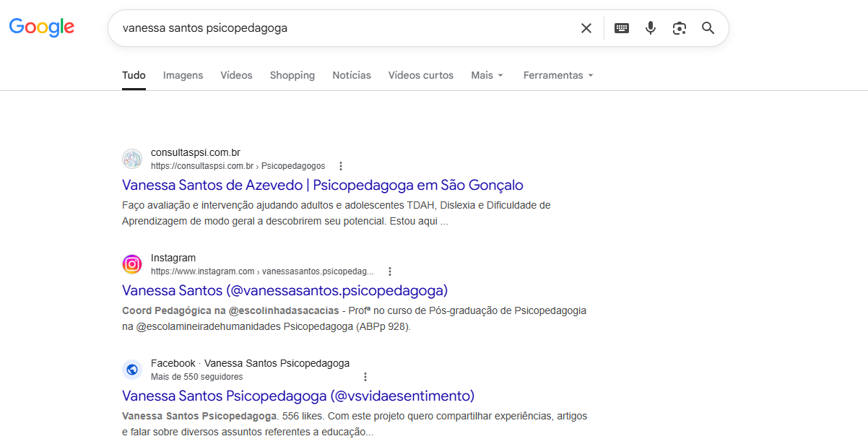868x444 pixels.
Task: Clear the search box with the X icon
Action: click(586, 28)
